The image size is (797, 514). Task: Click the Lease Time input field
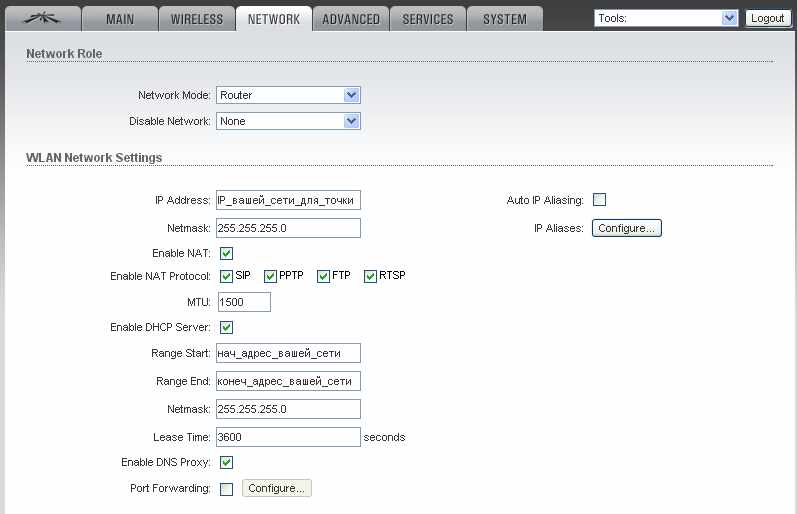click(x=288, y=437)
